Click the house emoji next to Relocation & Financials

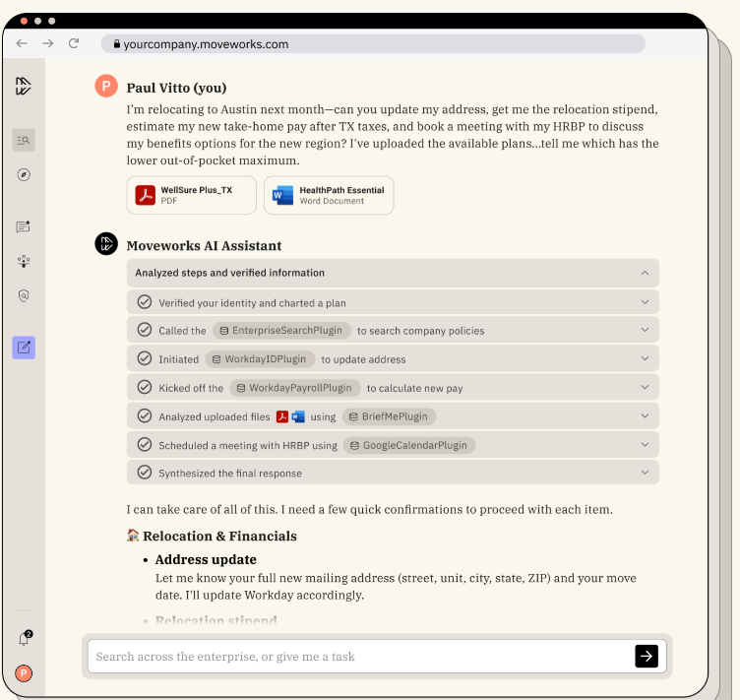pyautogui.click(x=133, y=535)
